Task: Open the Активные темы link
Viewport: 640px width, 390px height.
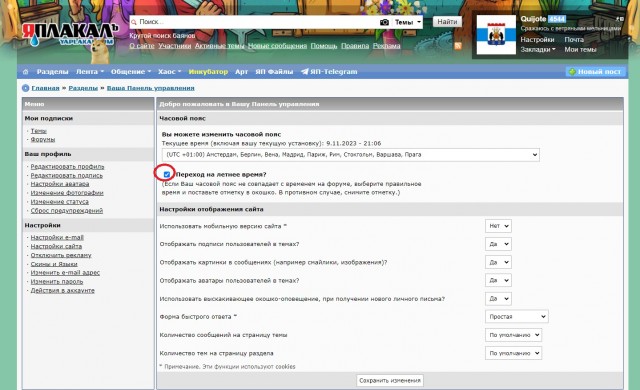Action: coord(219,46)
